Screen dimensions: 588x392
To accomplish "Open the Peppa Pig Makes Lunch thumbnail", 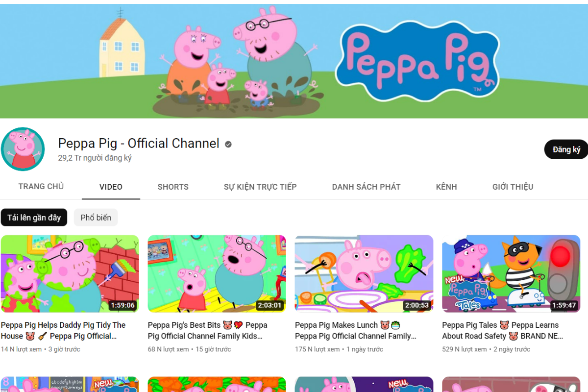I will tap(364, 274).
